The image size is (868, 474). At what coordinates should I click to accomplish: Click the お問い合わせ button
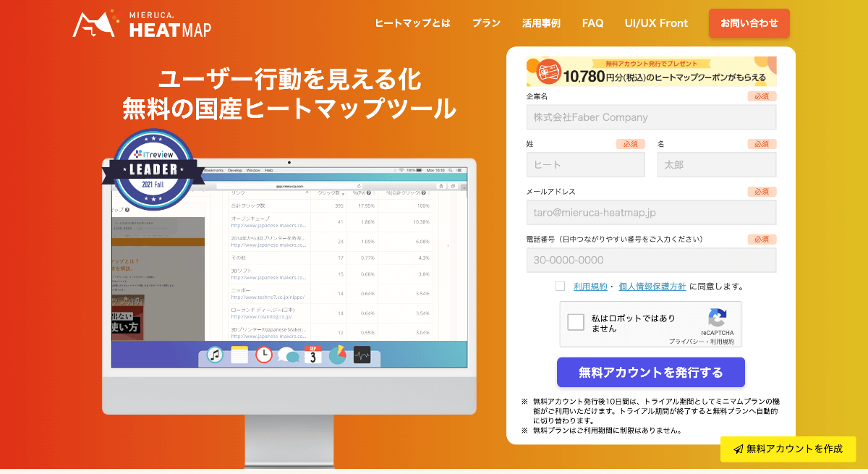point(749,23)
